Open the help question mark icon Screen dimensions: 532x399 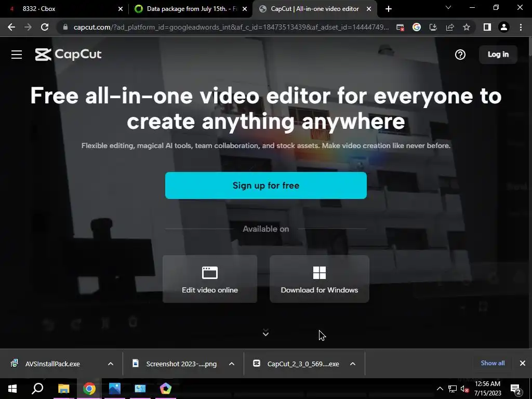tap(460, 55)
